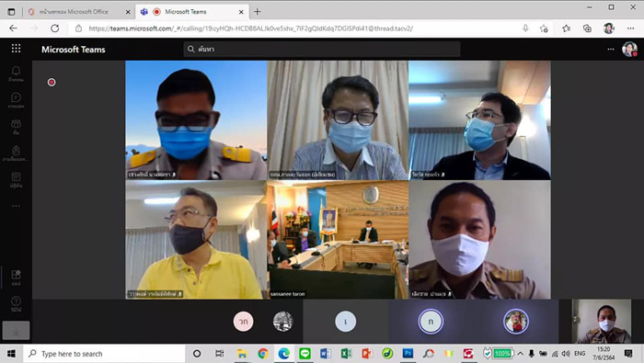The width and height of the screenshot is (644, 363).
Task: Open the Assignments icon in sidebar
Action: coord(16,153)
